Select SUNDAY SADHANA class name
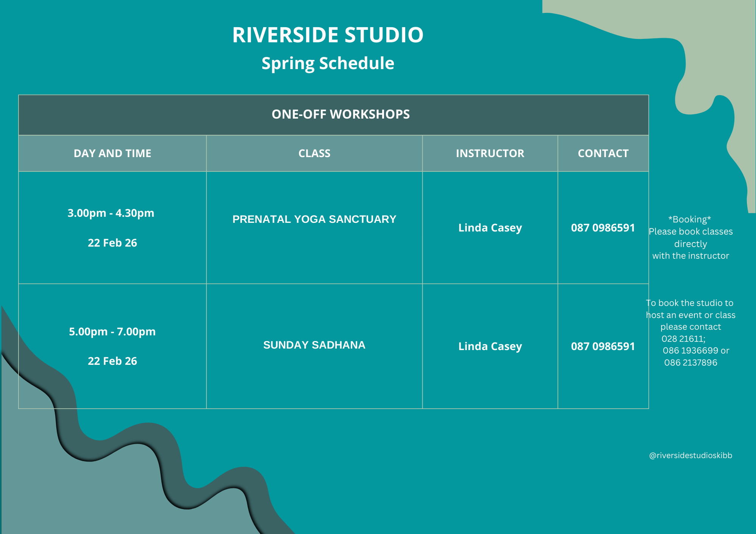 [314, 345]
